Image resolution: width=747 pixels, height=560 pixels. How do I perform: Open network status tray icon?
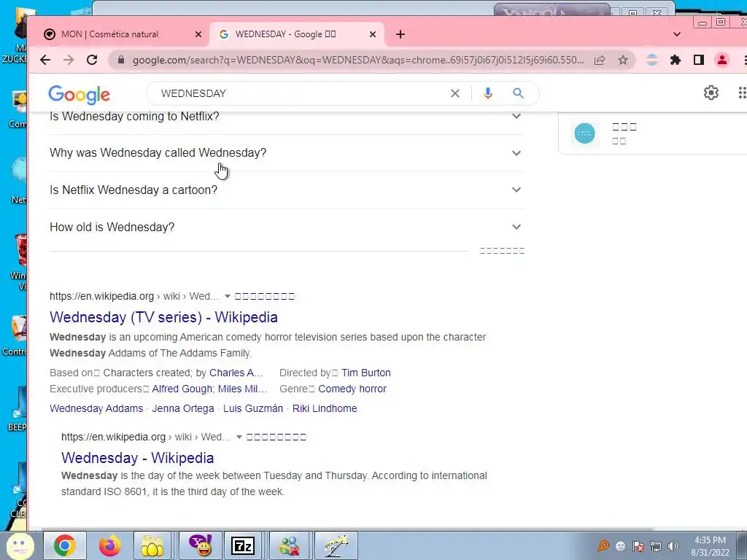(x=656, y=545)
